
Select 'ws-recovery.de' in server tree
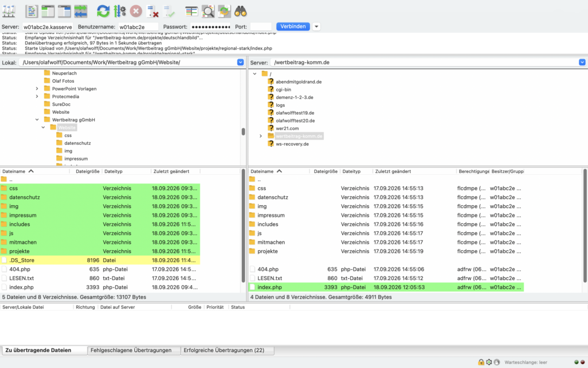[292, 144]
